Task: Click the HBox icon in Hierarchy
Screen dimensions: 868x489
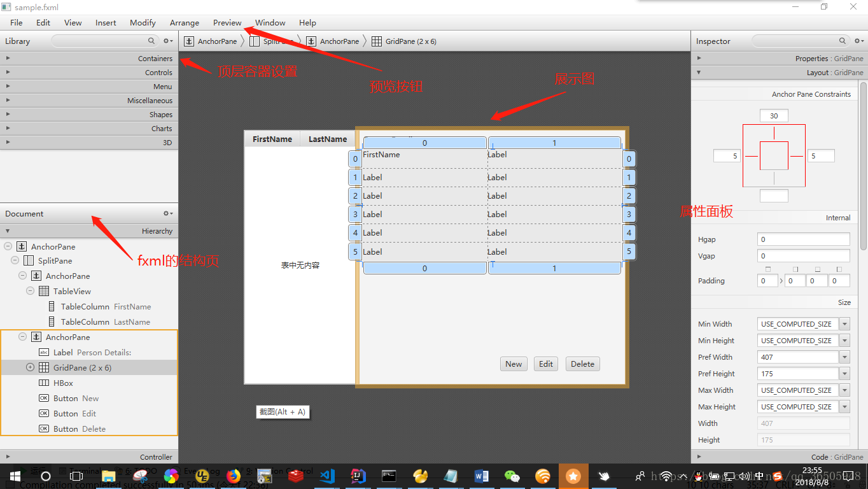Action: 44,383
